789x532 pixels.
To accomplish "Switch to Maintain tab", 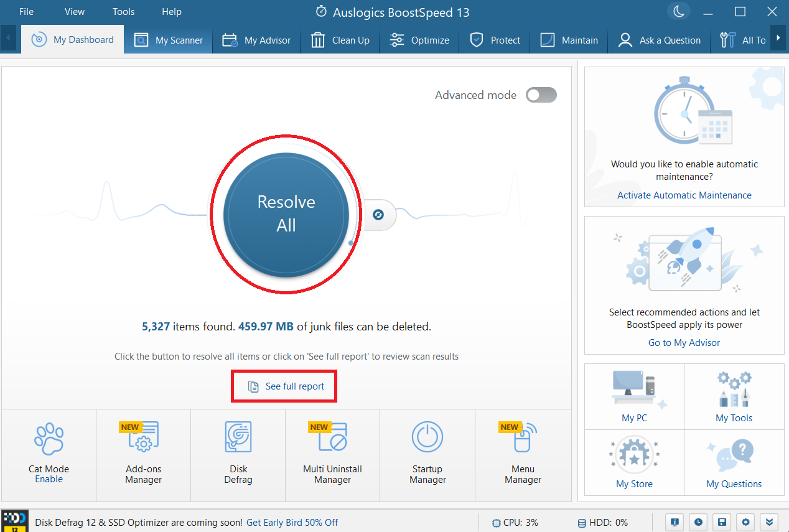I will coord(569,40).
